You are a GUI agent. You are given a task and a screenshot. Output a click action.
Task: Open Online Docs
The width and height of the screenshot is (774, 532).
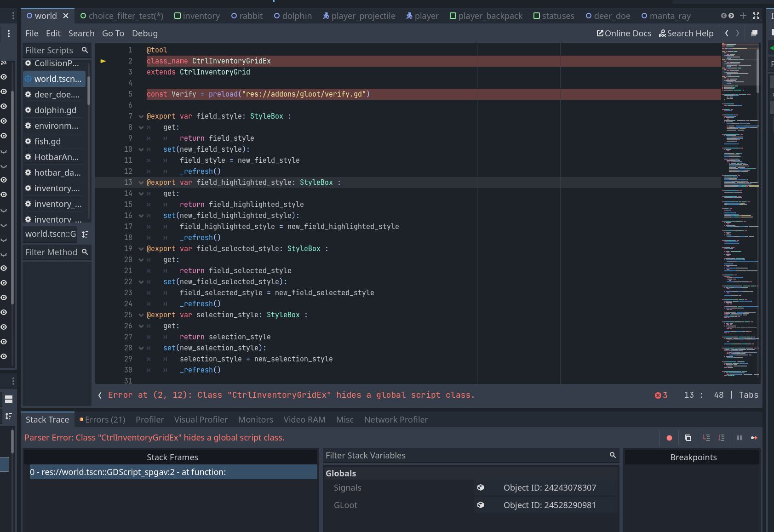[x=624, y=33]
